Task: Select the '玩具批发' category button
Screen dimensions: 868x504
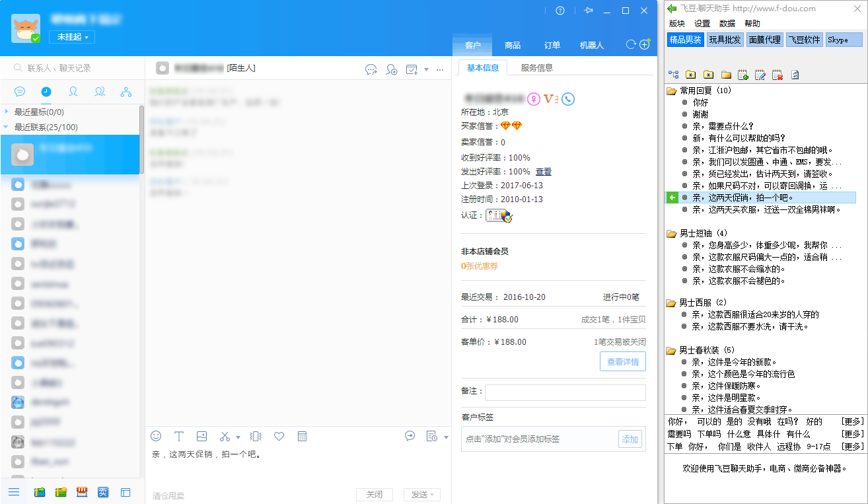Action: [x=725, y=40]
